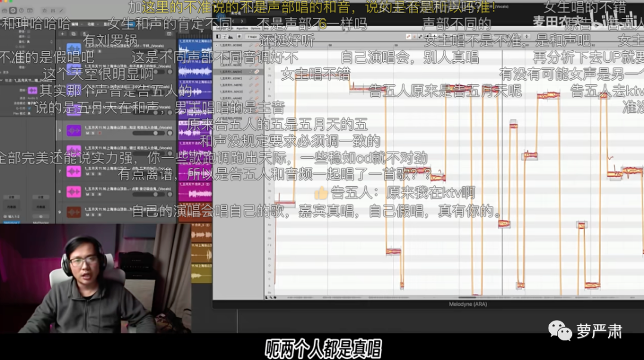Select track 1 audio region in arrangement

click(195, 48)
